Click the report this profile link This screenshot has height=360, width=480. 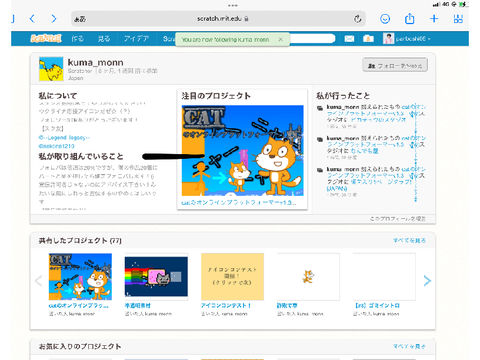pyautogui.click(x=397, y=219)
